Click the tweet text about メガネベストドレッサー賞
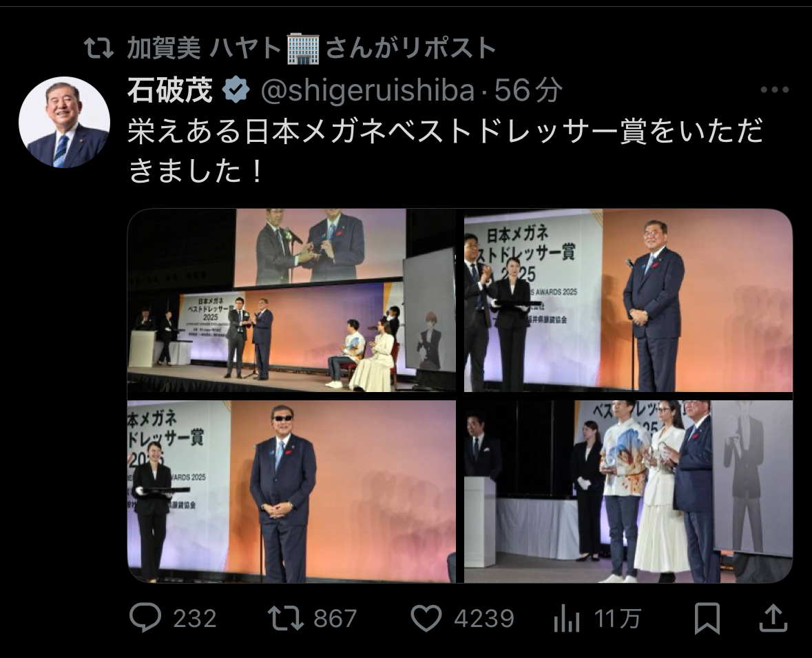812x658 pixels. coord(446,150)
